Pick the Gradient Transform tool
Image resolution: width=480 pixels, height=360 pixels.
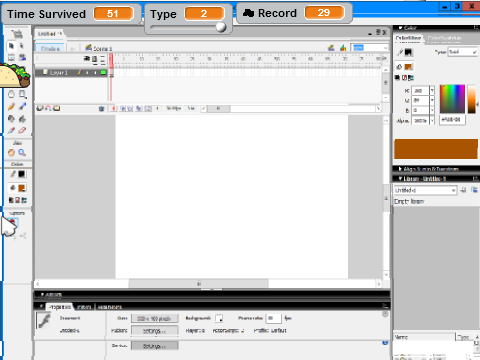(x=22, y=57)
